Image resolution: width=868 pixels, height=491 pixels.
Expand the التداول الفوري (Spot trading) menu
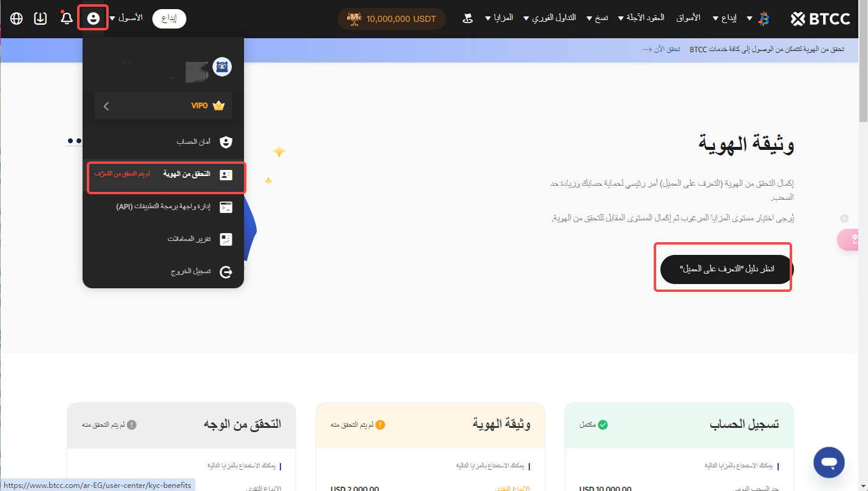[x=553, y=18]
